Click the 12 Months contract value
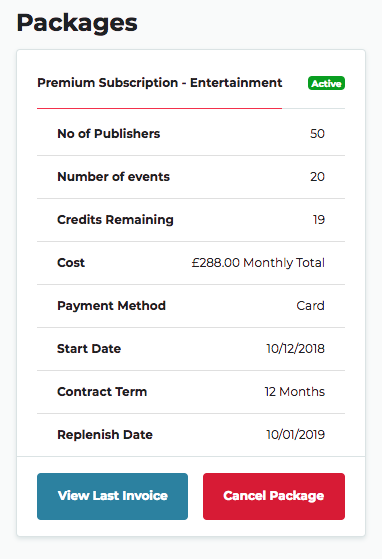Image resolution: width=382 pixels, height=559 pixels. point(295,392)
